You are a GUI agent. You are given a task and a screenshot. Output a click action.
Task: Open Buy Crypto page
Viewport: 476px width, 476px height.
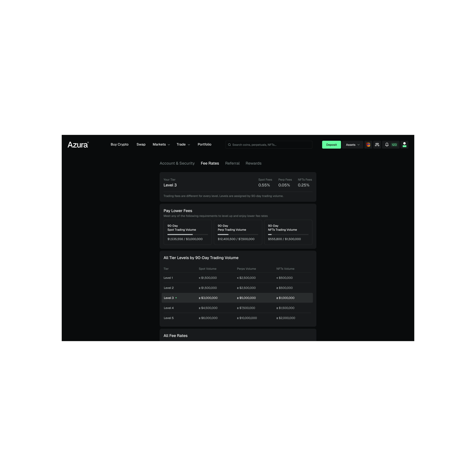[119, 144]
